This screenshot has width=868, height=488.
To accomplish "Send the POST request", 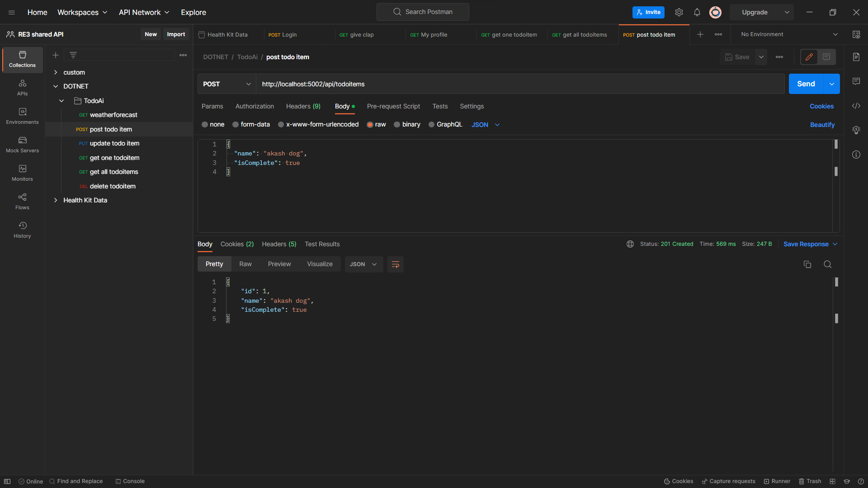I will pos(806,84).
